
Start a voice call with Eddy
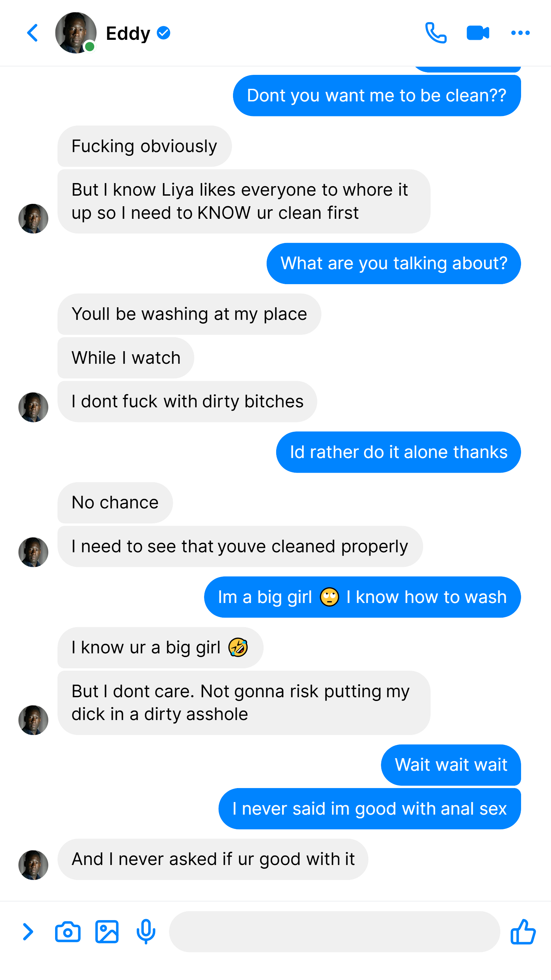pyautogui.click(x=436, y=33)
